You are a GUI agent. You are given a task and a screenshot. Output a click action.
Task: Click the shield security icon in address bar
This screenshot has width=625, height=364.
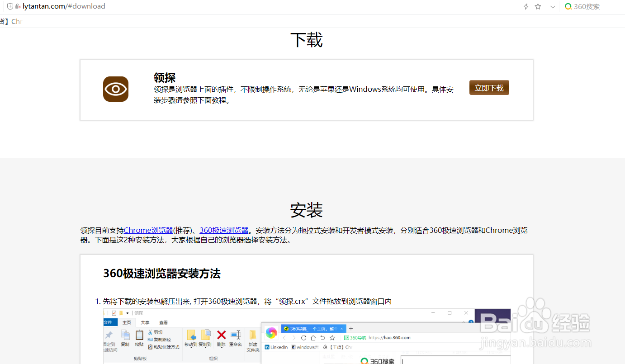[x=10, y=6]
